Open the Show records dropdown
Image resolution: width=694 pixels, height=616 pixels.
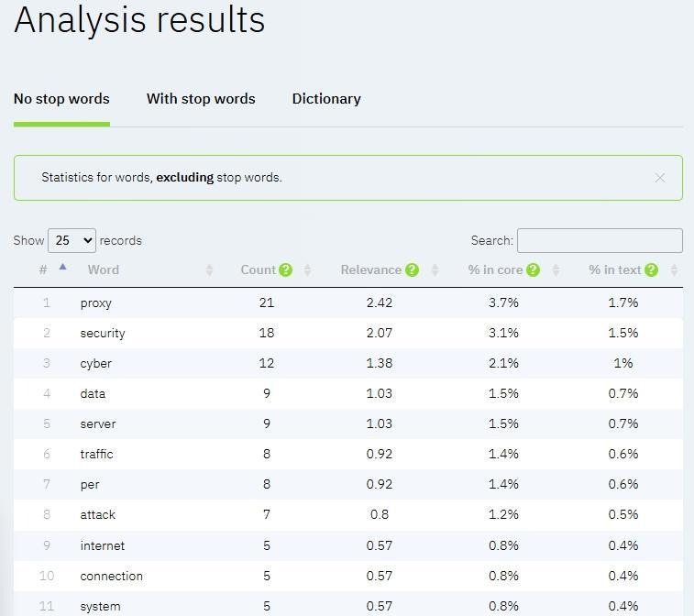coord(72,240)
